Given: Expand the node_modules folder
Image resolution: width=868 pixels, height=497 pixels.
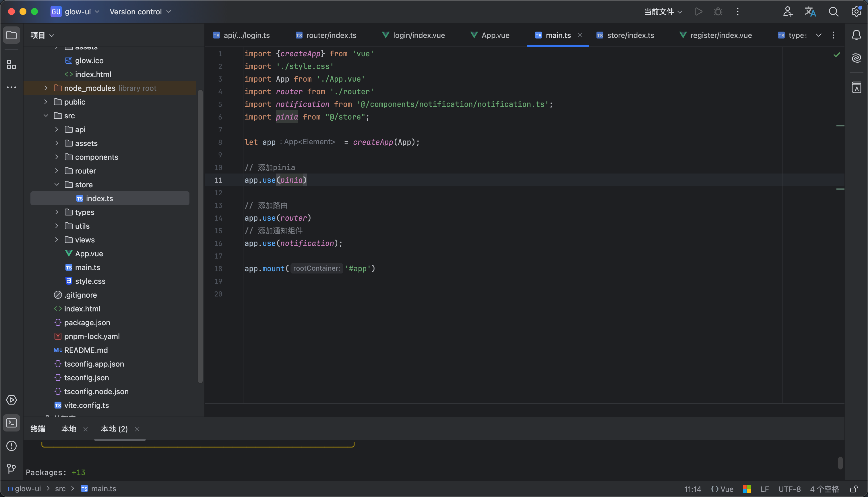Looking at the screenshot, I should [46, 88].
